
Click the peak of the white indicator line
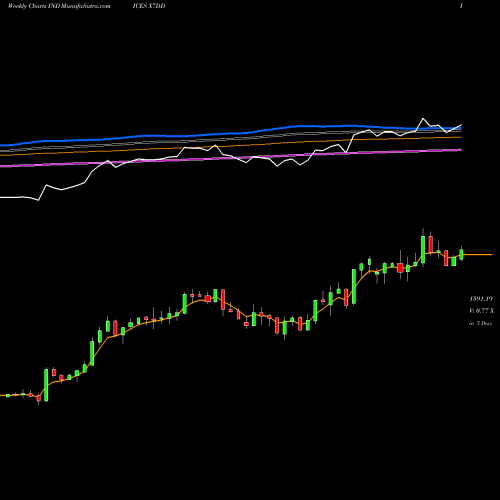[x=423, y=119]
